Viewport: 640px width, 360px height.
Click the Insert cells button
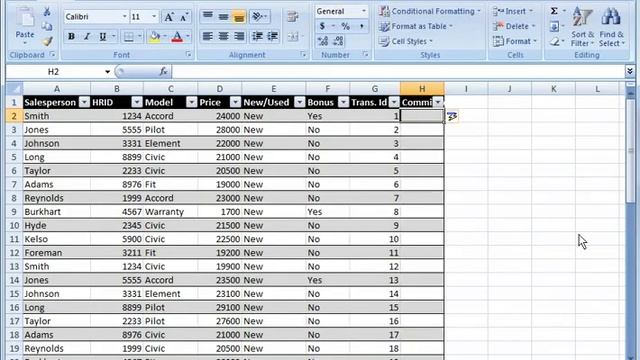click(x=513, y=11)
